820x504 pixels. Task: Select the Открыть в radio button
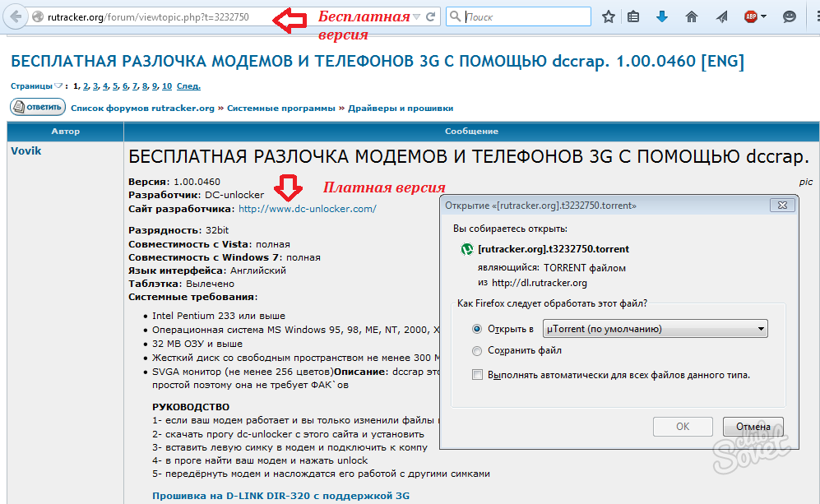pos(478,328)
